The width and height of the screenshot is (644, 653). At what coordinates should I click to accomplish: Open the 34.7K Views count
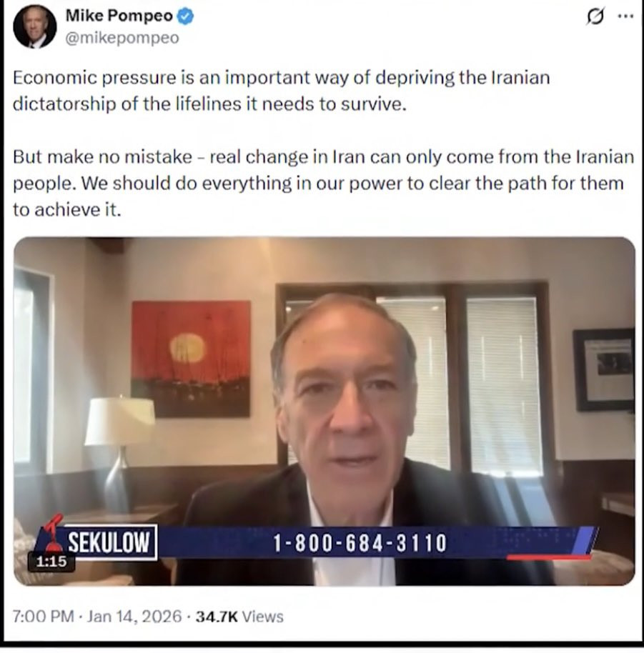[239, 617]
